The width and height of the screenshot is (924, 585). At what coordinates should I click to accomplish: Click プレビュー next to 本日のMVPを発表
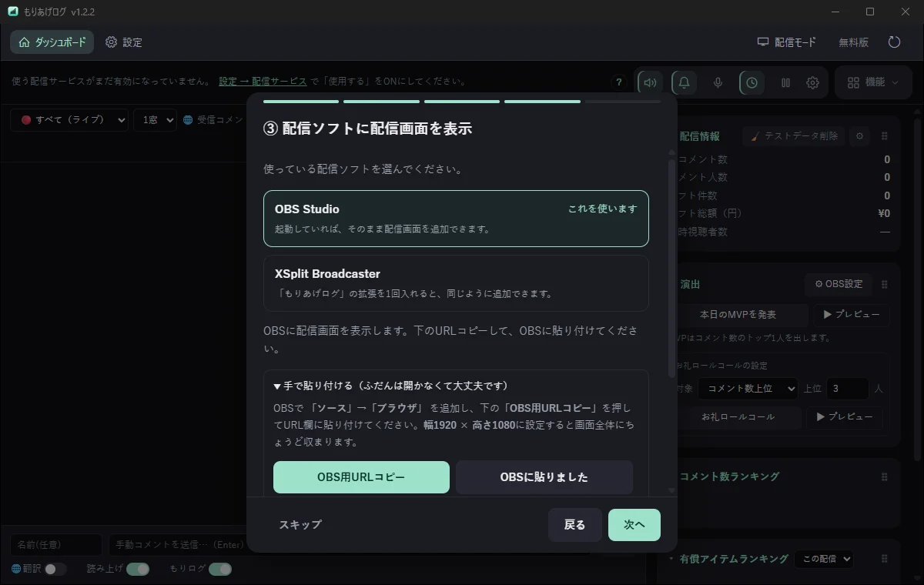click(851, 315)
